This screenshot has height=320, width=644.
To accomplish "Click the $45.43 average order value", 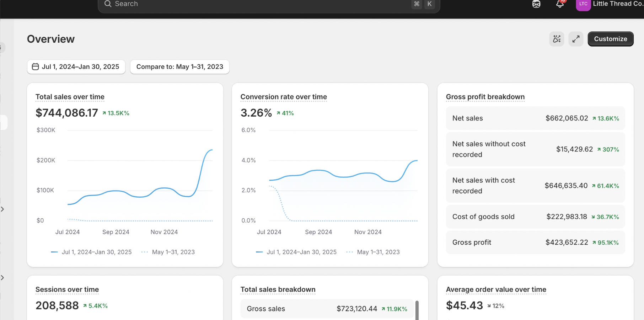I will click(x=465, y=306).
